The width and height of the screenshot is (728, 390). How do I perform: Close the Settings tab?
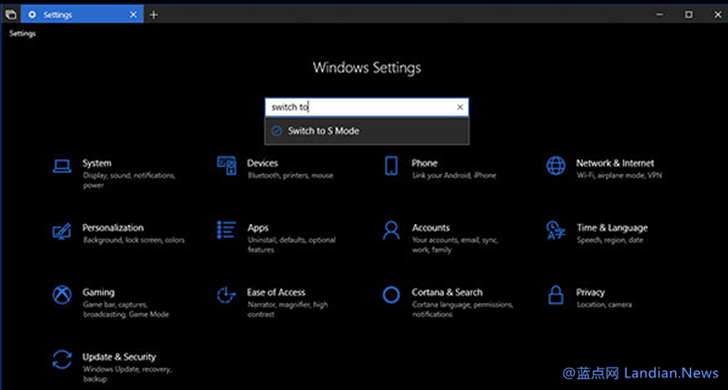click(133, 15)
